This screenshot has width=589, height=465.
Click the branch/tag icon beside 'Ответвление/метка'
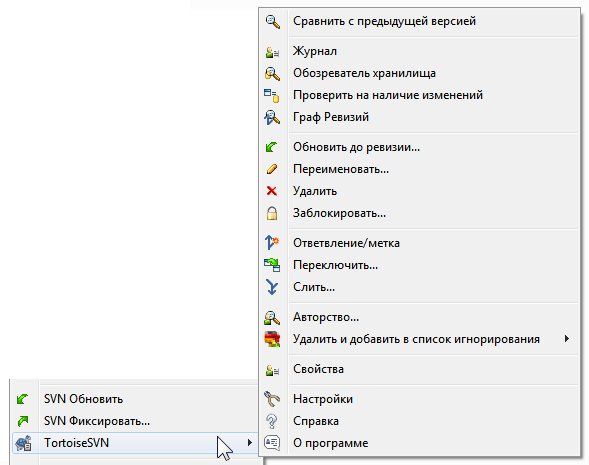272,243
